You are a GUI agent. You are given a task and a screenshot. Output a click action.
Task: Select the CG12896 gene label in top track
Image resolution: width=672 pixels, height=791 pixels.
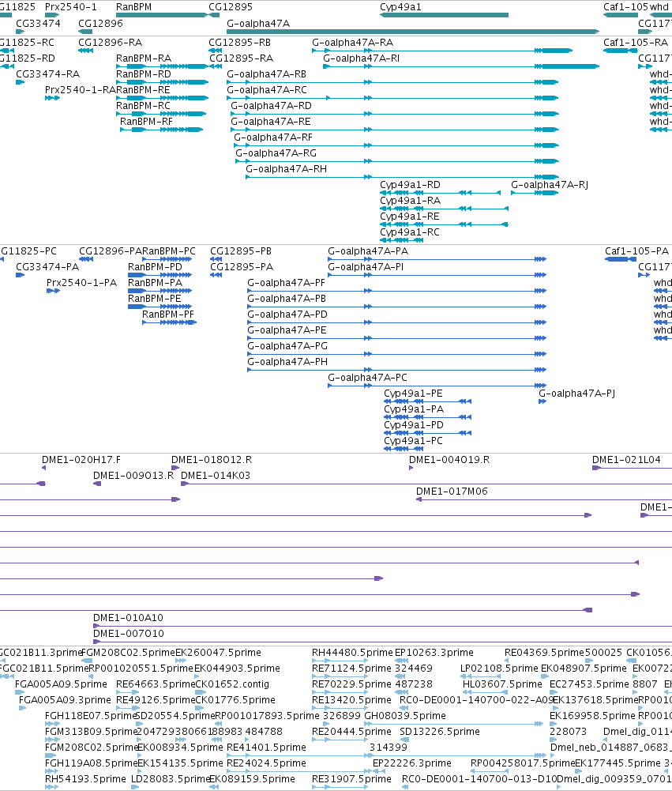tap(100, 24)
